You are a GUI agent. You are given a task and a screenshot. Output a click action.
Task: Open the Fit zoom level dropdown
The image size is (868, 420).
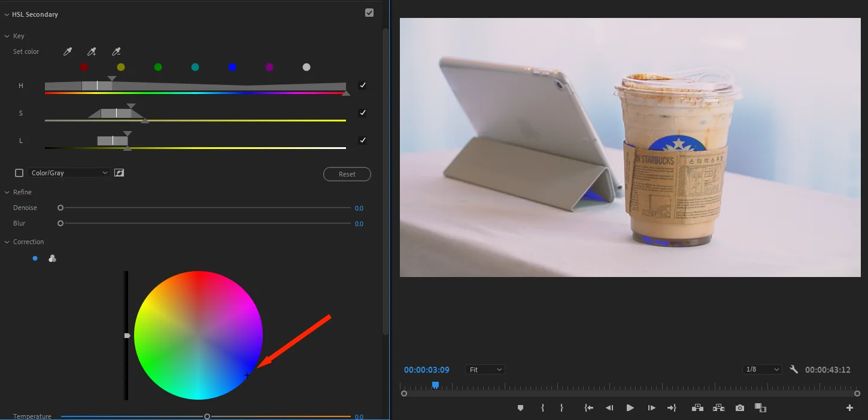[485, 370]
